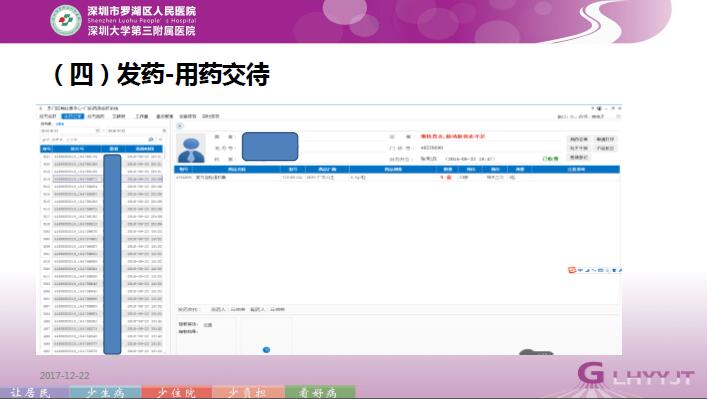Click the small circular icon above patient avatar

click(179, 126)
